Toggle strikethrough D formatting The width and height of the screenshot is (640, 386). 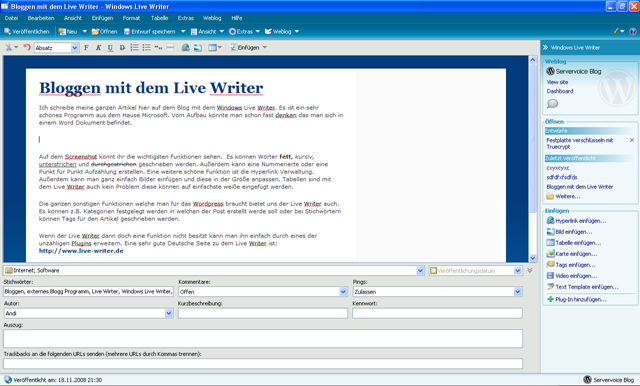click(122, 48)
